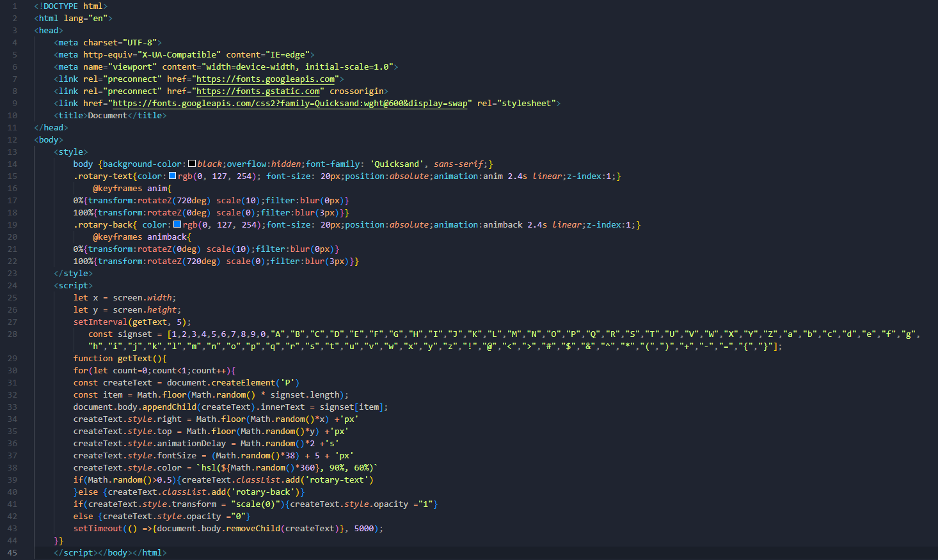The height and width of the screenshot is (560, 938).
Task: Click the "removeChild" method name
Action: [253, 529]
